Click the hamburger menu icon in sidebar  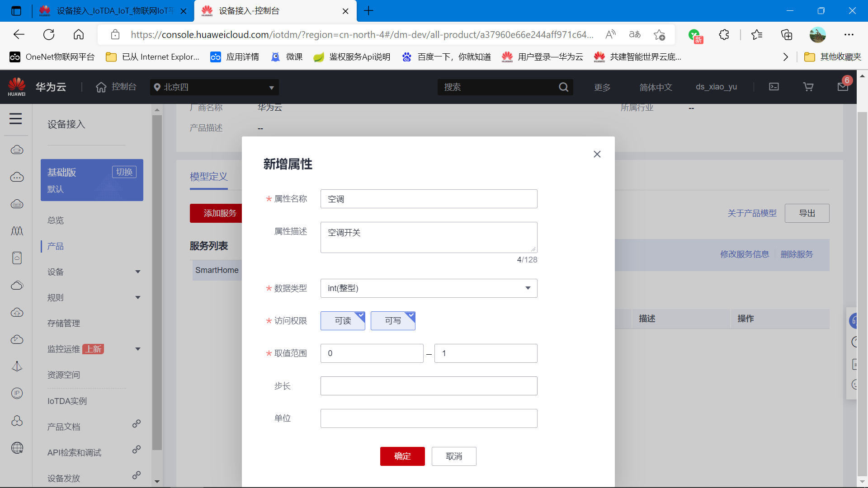16,119
